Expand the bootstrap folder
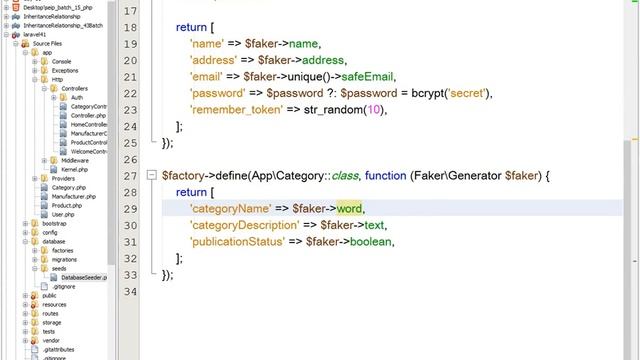This screenshot has width=640, height=360. click(x=25, y=224)
